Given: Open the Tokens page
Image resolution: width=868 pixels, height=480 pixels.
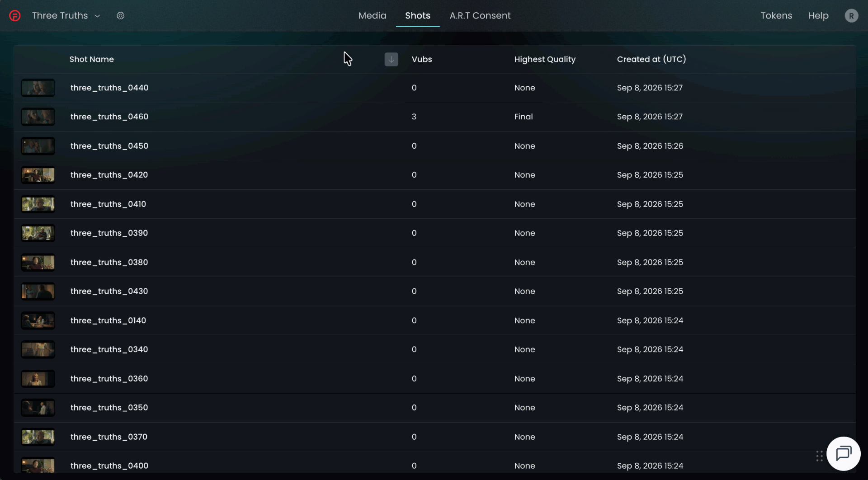Looking at the screenshot, I should pyautogui.click(x=776, y=16).
